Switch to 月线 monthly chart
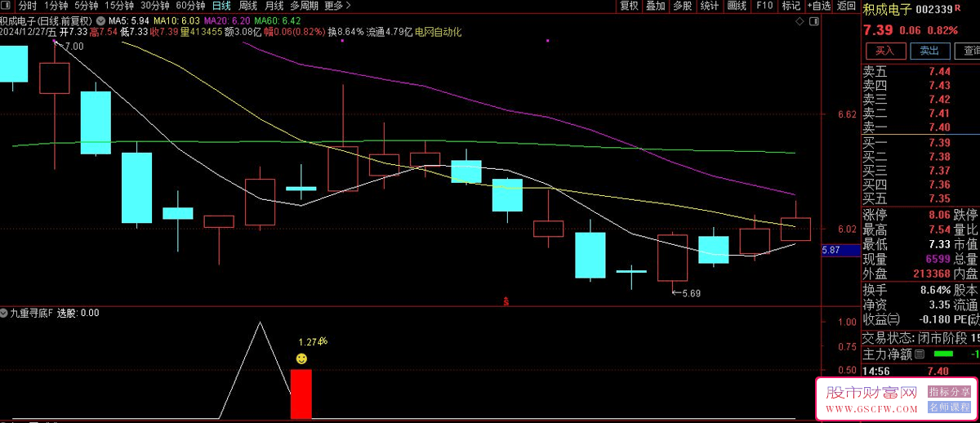Viewport: 980px width, 423px height. tap(274, 5)
